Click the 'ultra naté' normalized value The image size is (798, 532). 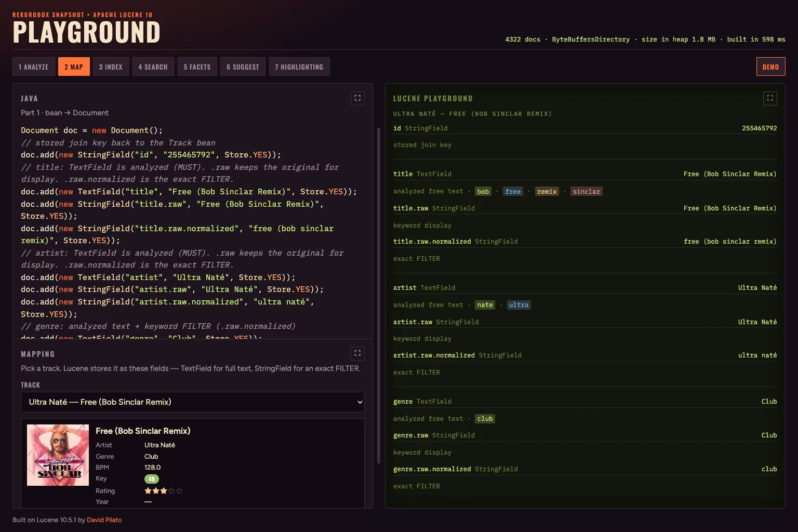[x=757, y=355]
